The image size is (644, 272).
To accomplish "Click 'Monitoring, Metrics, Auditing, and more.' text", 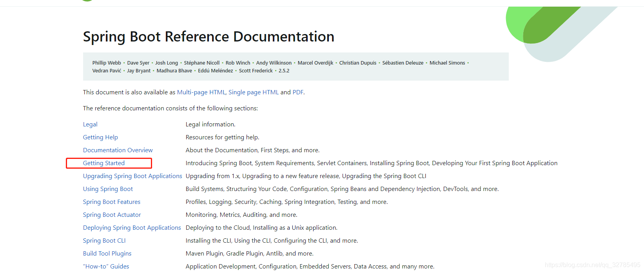I will pos(241,215).
